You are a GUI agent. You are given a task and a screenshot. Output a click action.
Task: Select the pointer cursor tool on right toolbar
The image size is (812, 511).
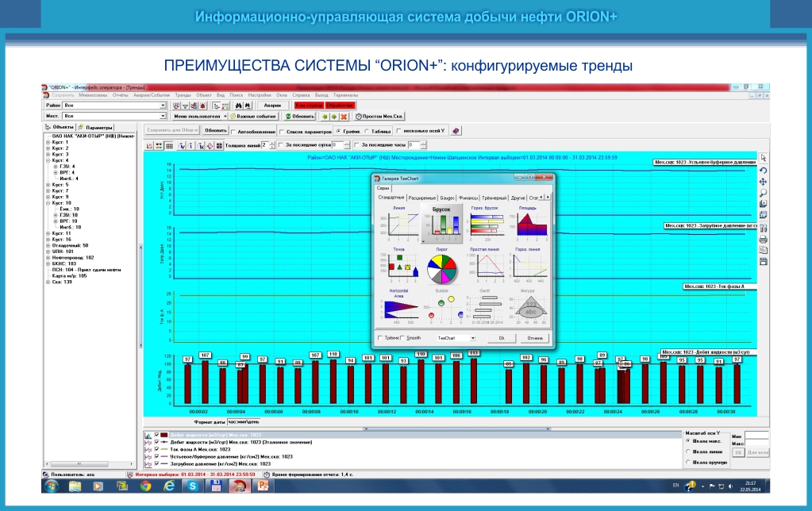[x=764, y=157]
